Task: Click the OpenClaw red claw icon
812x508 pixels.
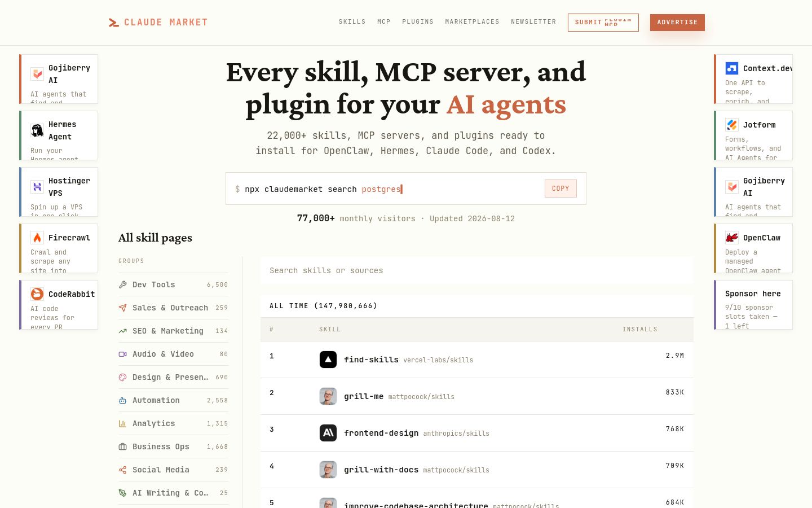Action: pyautogui.click(x=732, y=238)
